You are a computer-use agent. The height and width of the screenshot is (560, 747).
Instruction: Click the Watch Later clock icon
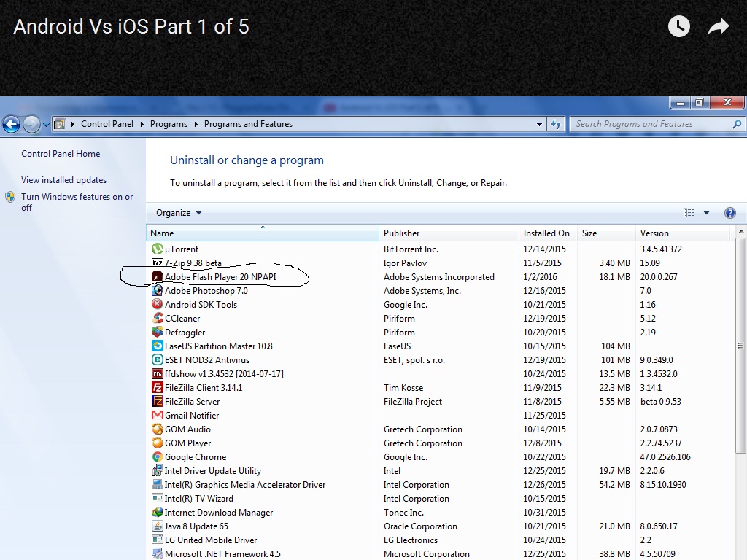[x=678, y=27]
